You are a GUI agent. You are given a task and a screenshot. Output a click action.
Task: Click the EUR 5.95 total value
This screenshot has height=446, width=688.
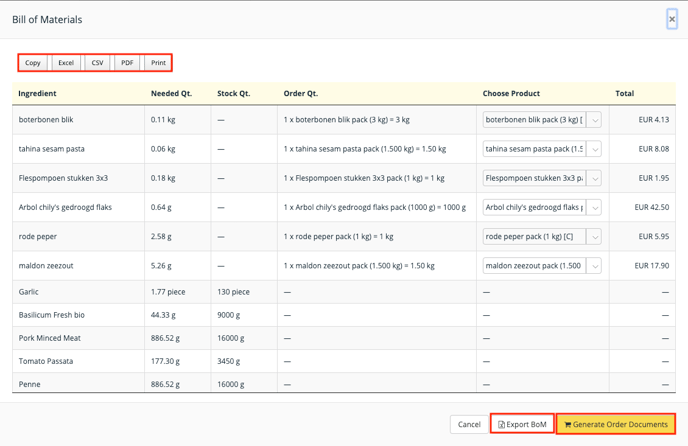point(654,237)
